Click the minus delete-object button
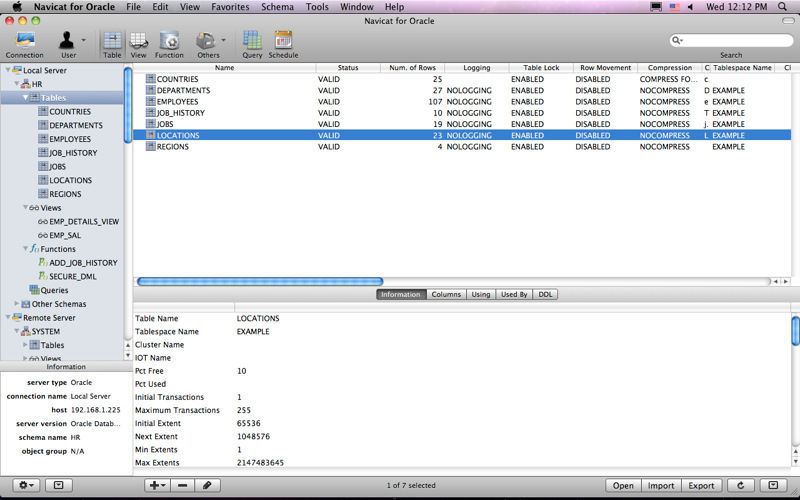This screenshot has width=800, height=500. 183,485
